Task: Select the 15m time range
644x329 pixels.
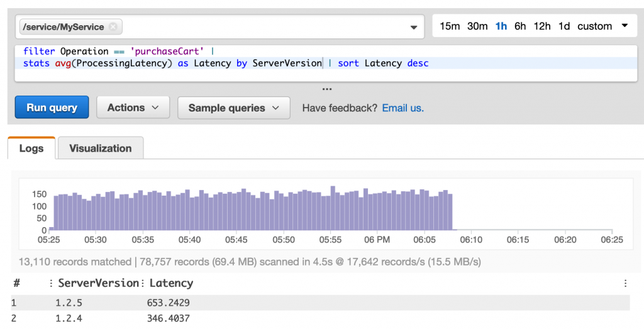Action: (x=450, y=26)
